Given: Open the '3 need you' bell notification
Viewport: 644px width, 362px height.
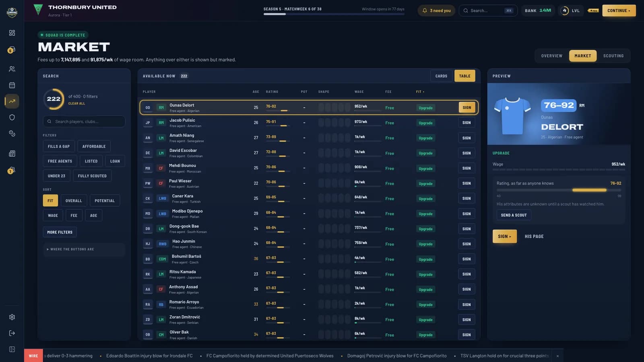Looking at the screenshot, I should coord(436,10).
